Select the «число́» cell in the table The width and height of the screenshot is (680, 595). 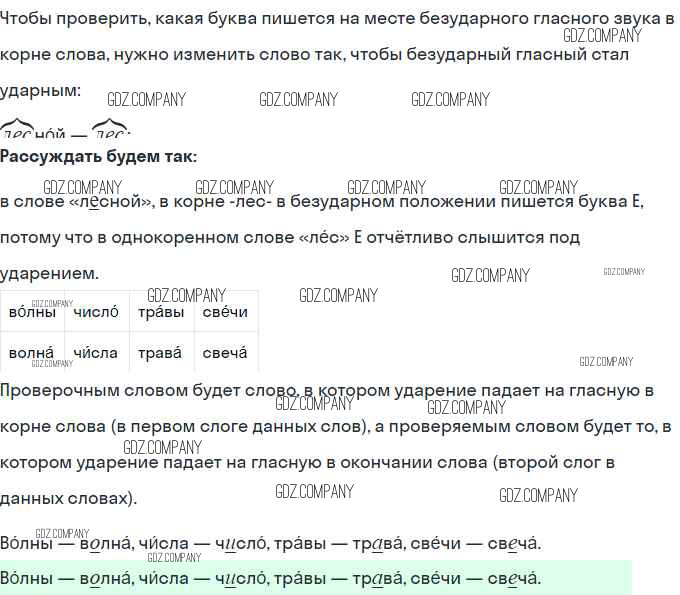[96, 313]
